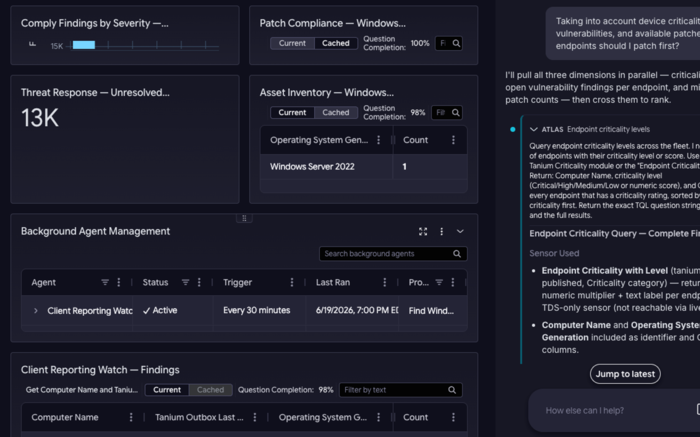Screen dimensions: 700x437
Task: Switch Patch Compliance to Current view
Action: pos(292,43)
